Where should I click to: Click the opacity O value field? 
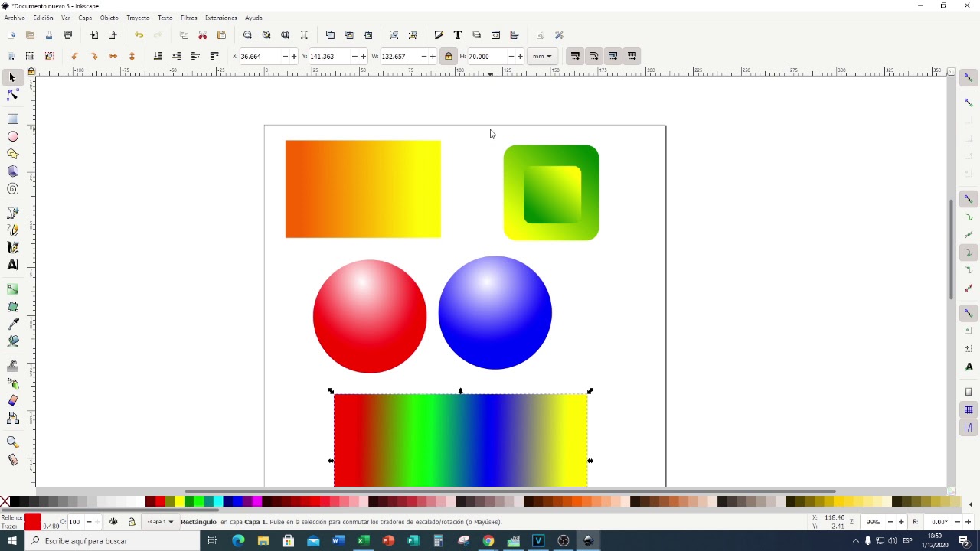coord(75,522)
